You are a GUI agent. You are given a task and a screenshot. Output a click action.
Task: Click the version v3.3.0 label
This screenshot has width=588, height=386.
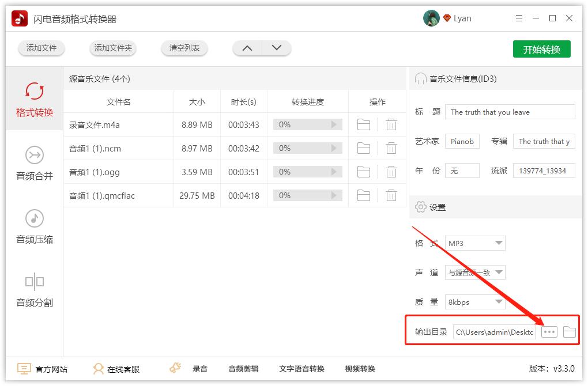click(552, 369)
